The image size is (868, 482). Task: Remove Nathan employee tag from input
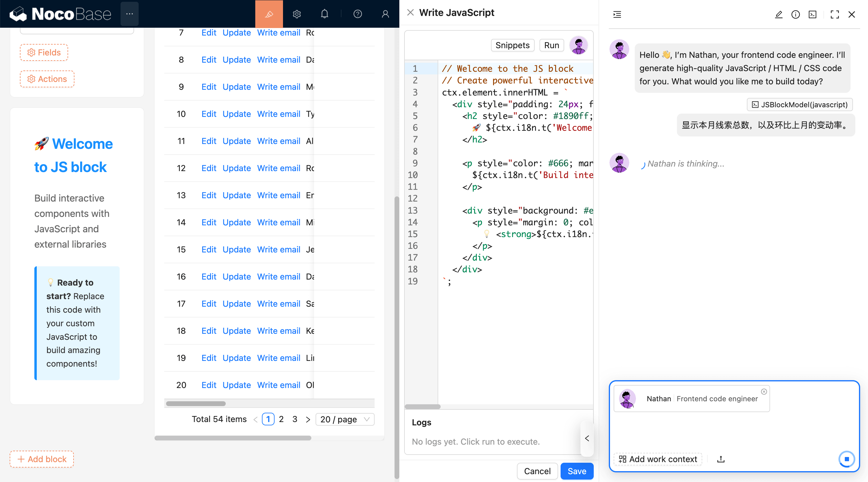[763, 391]
